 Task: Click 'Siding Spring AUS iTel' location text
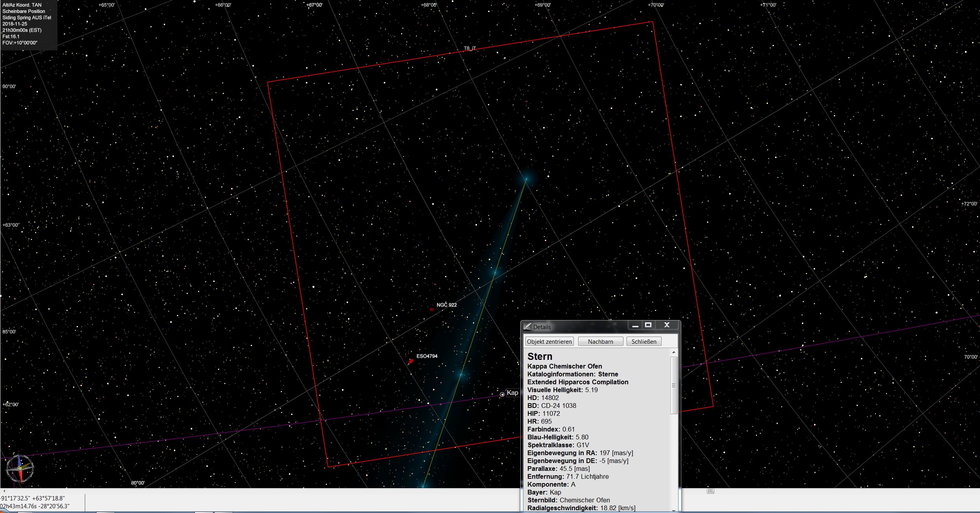[x=27, y=18]
